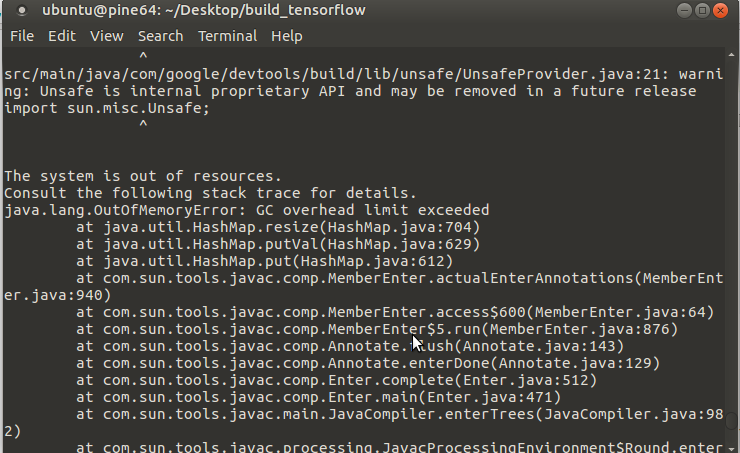Open the View menu
Screen dimensions: 740x453
pos(107,36)
